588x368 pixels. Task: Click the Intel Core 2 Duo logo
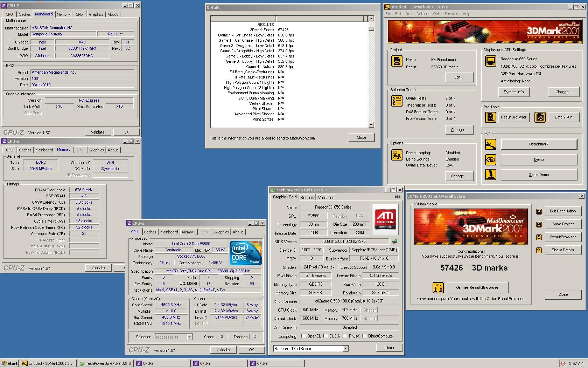246,253
